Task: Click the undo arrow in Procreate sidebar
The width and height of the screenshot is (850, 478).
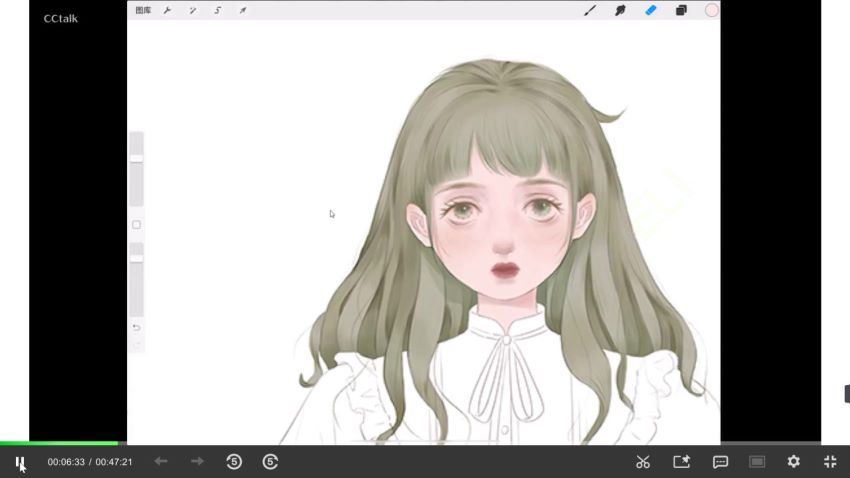Action: 137,327
